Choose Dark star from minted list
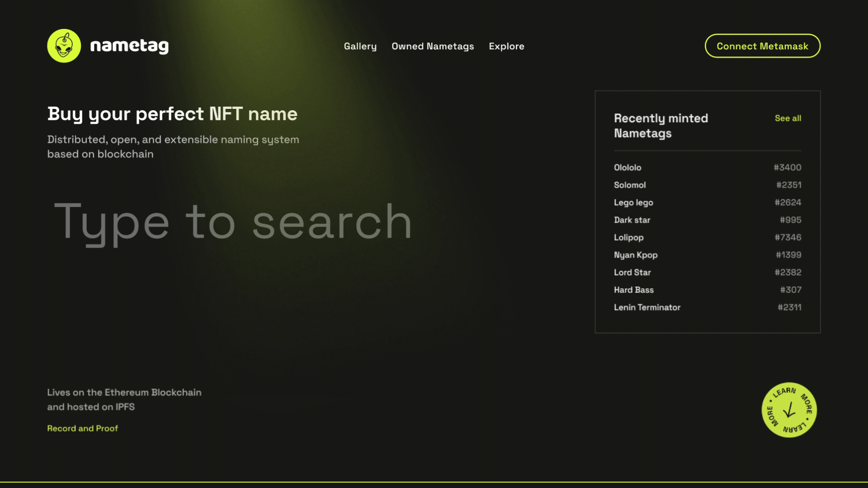This screenshot has width=868, height=488. pyautogui.click(x=632, y=220)
